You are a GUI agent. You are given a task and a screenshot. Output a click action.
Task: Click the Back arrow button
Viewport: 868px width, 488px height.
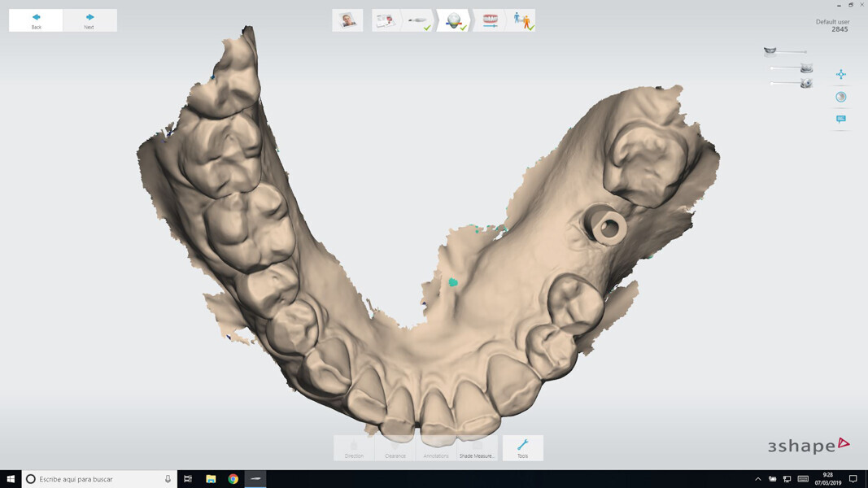pos(36,20)
